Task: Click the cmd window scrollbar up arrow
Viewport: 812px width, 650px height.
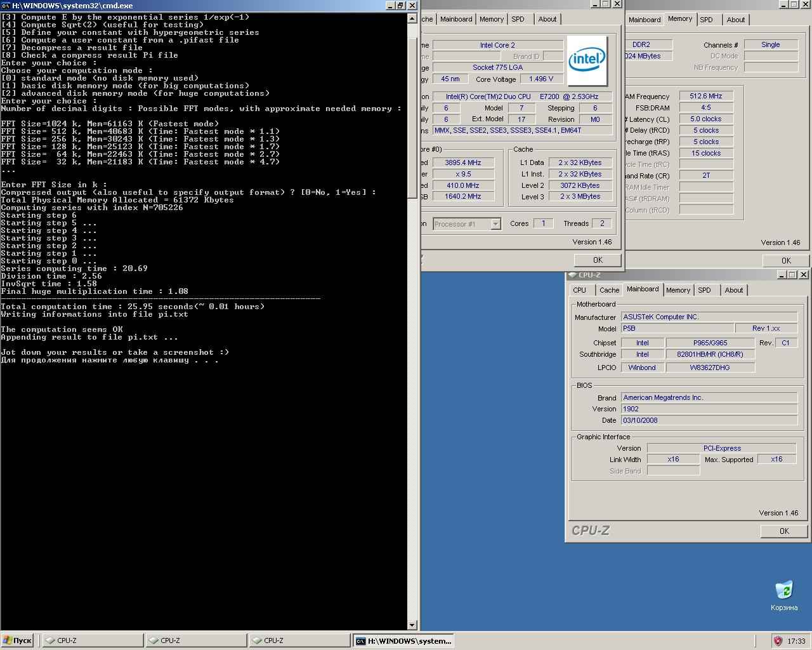Action: point(412,18)
